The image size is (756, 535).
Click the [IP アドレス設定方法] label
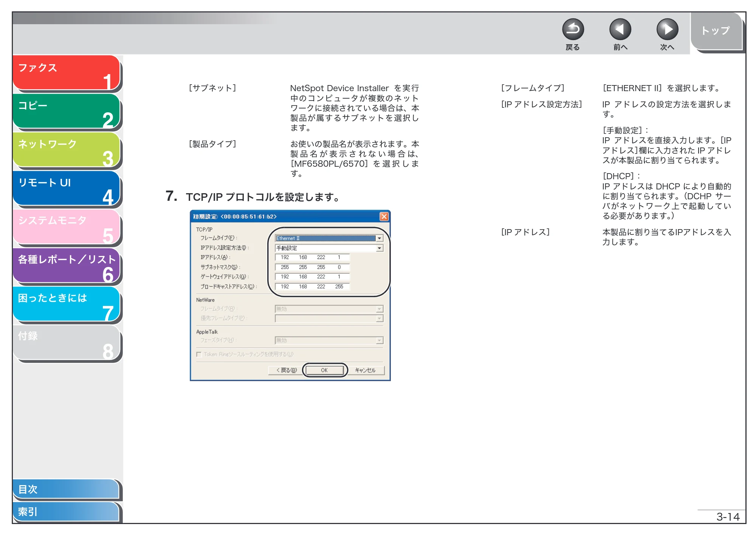click(541, 104)
